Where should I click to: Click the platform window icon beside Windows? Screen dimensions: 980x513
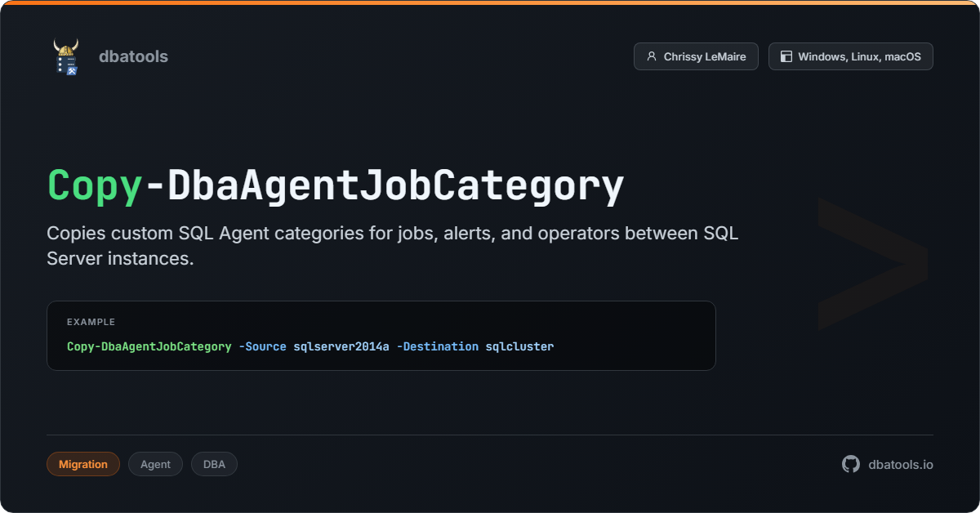(786, 56)
